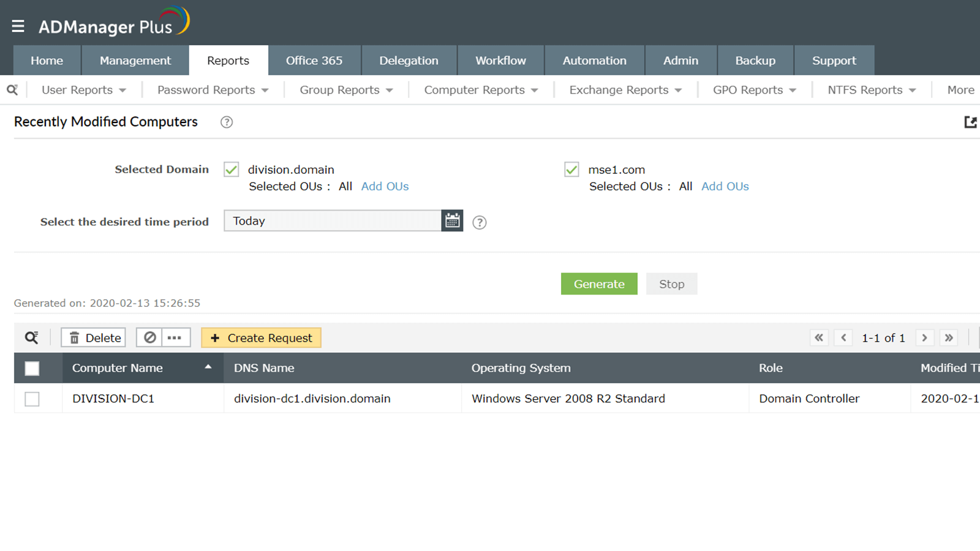This screenshot has width=980, height=551.
Task: Click the export report icon
Action: click(970, 122)
